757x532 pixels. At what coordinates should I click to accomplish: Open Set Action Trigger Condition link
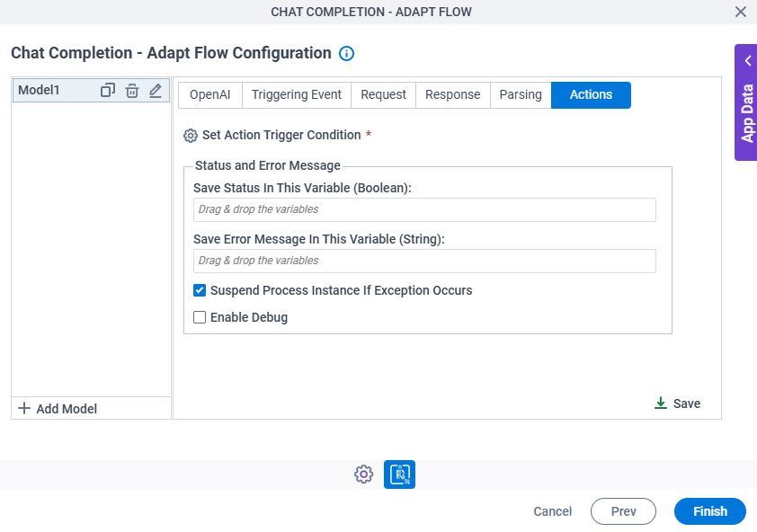tap(281, 135)
